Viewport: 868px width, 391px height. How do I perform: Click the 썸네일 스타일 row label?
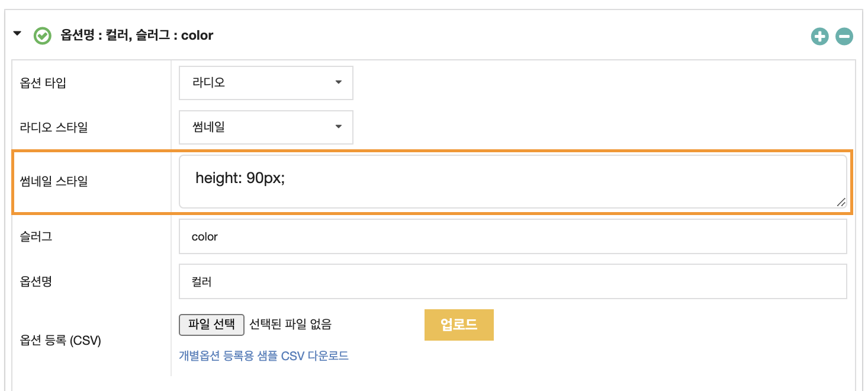54,181
